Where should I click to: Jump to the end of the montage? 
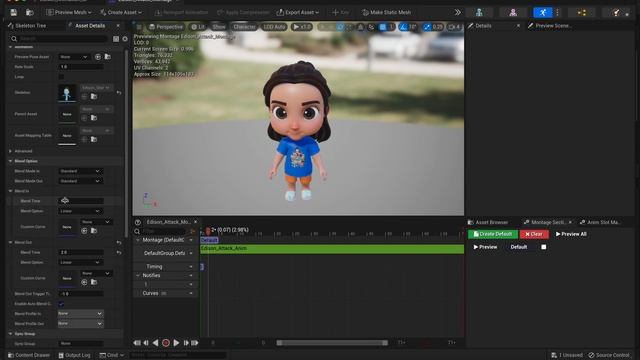195,343
